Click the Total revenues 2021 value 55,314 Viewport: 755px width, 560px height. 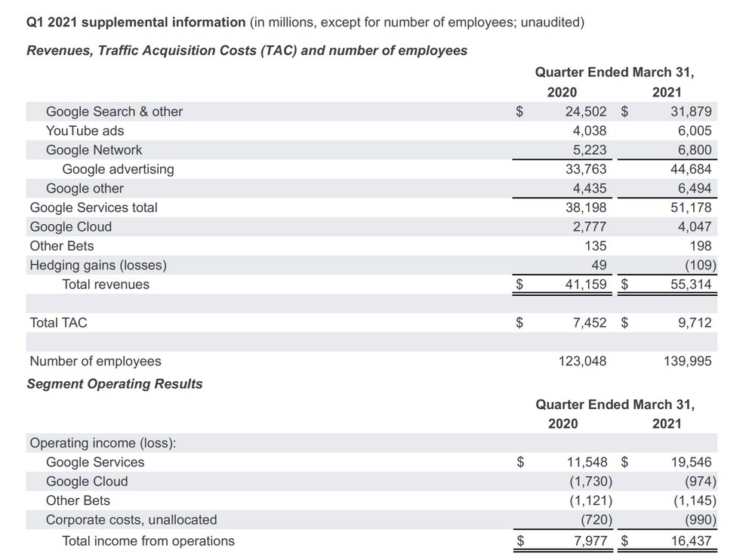691,285
